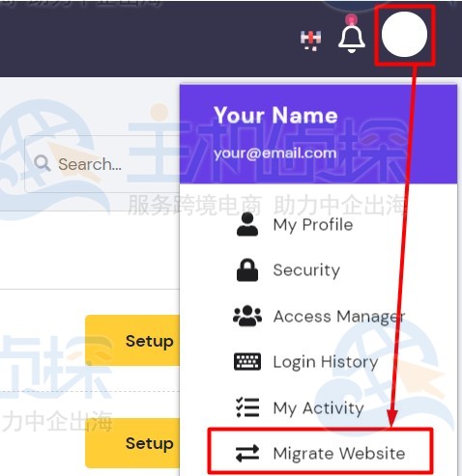Click the keyboard icon beside Login History
Viewport: 462px width, 476px height.
(247, 361)
